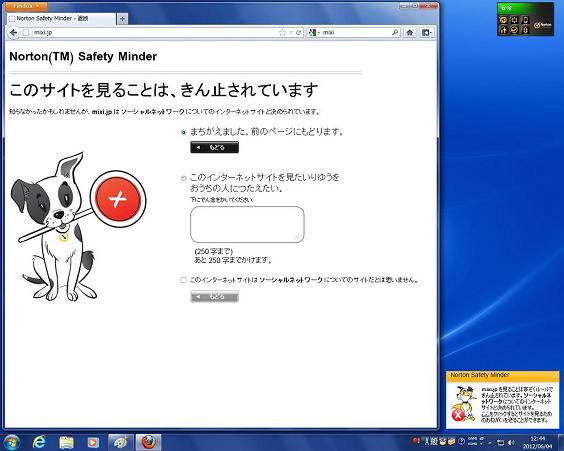This screenshot has height=451, width=564.
Task: Click the black もどる button
Action: point(214,147)
